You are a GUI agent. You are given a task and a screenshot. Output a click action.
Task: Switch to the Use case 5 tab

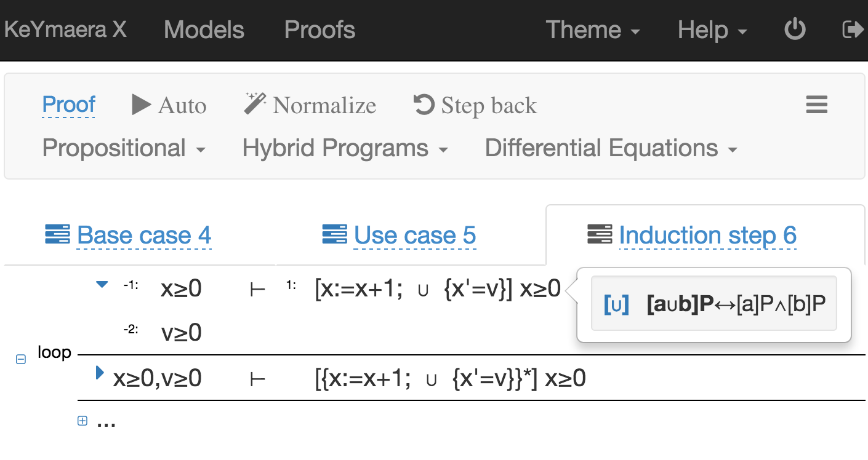(x=414, y=234)
